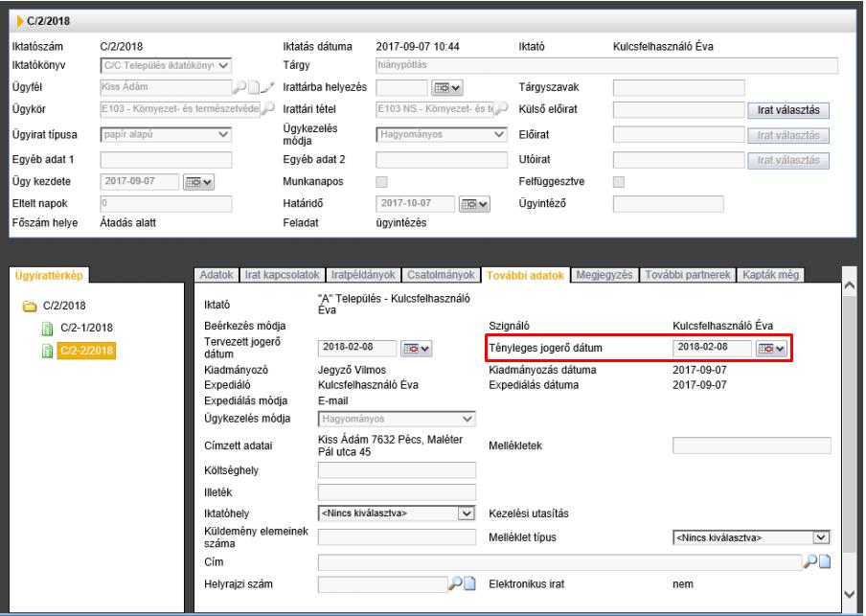Open the Megjegyzés tab

pyautogui.click(x=604, y=275)
